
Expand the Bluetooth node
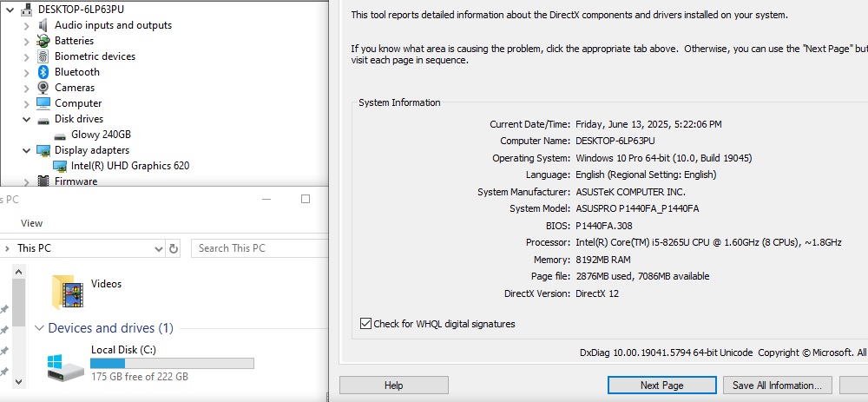[27, 72]
